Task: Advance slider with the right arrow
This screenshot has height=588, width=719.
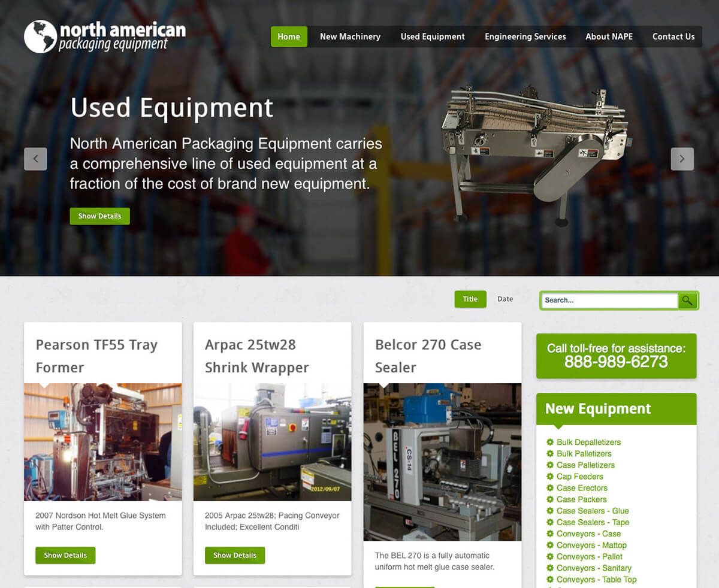Action: pyautogui.click(x=682, y=159)
